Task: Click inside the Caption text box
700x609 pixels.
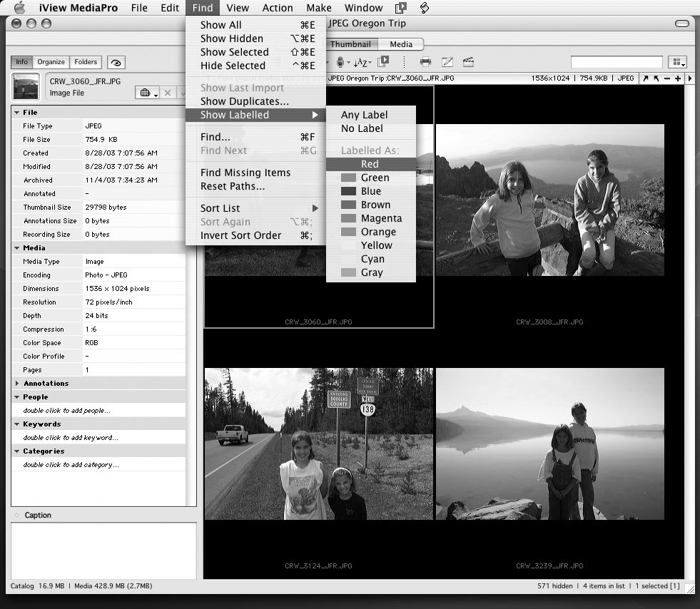Action: click(103, 551)
